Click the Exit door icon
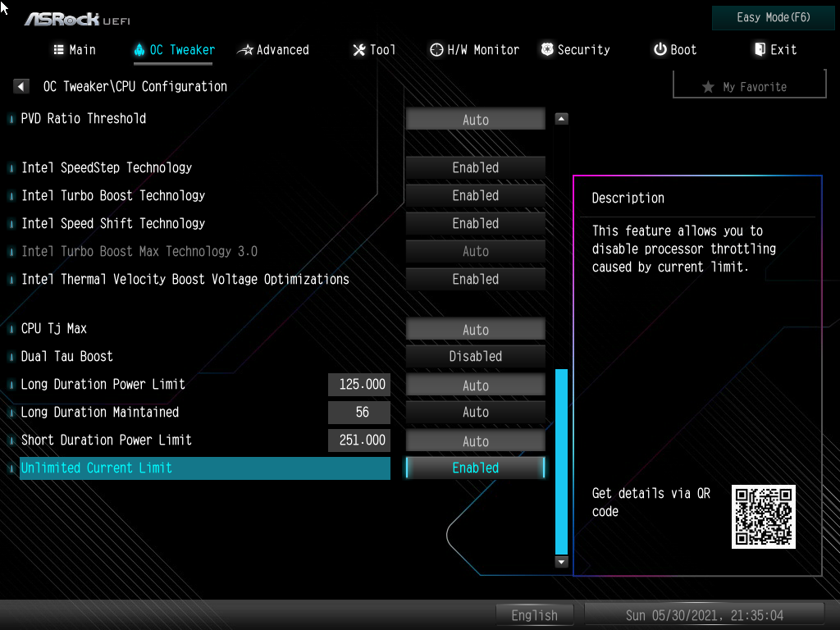Screen dimensions: 840x630 pos(760,49)
